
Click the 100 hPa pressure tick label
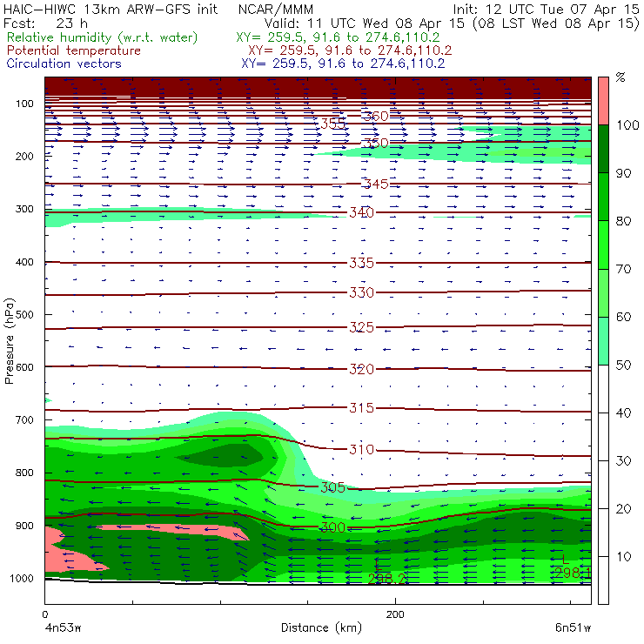[x=24, y=104]
